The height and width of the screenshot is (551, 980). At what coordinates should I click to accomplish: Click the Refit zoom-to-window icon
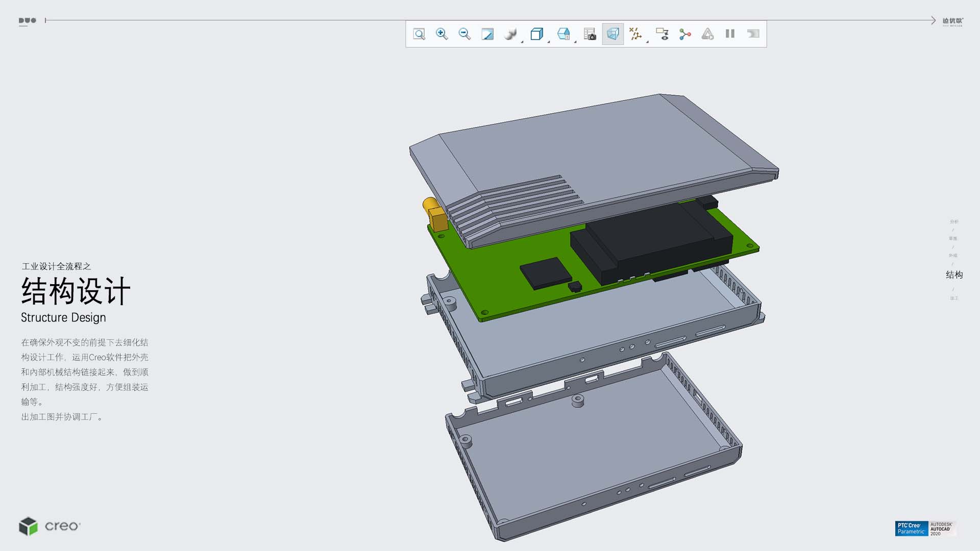(419, 34)
